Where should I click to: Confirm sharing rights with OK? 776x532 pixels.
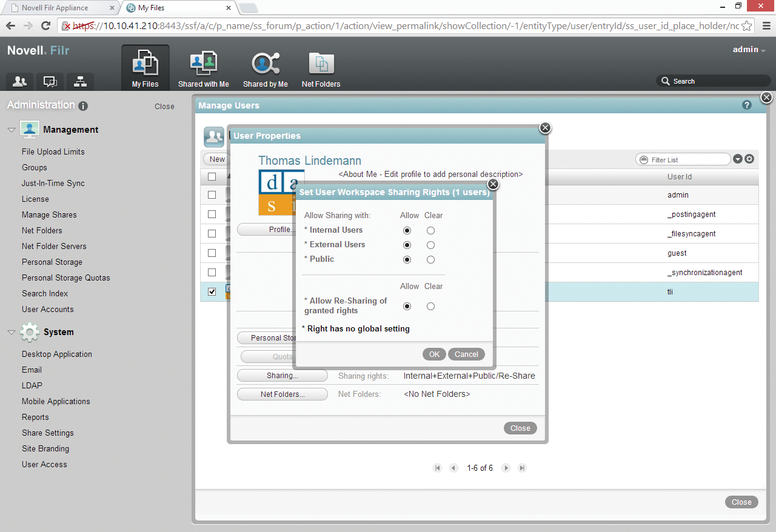coord(434,354)
